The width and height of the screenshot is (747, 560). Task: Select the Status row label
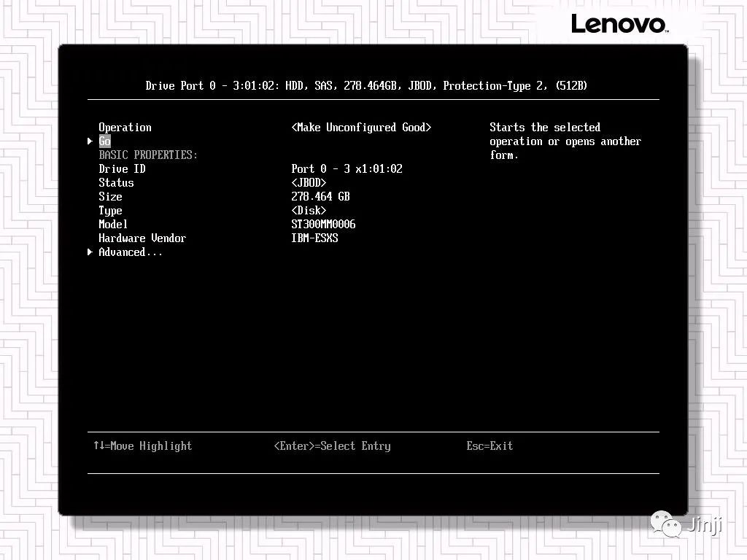pyautogui.click(x=116, y=182)
